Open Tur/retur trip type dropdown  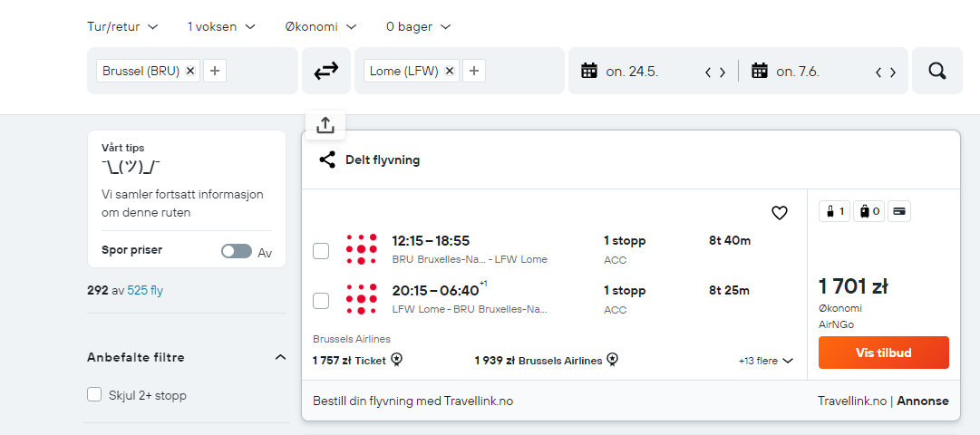122,27
